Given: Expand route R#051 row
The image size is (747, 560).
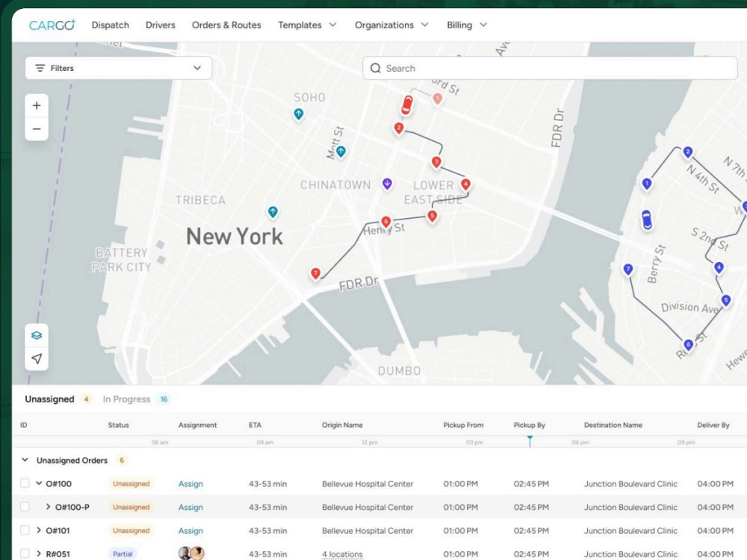Looking at the screenshot, I should click(39, 553).
